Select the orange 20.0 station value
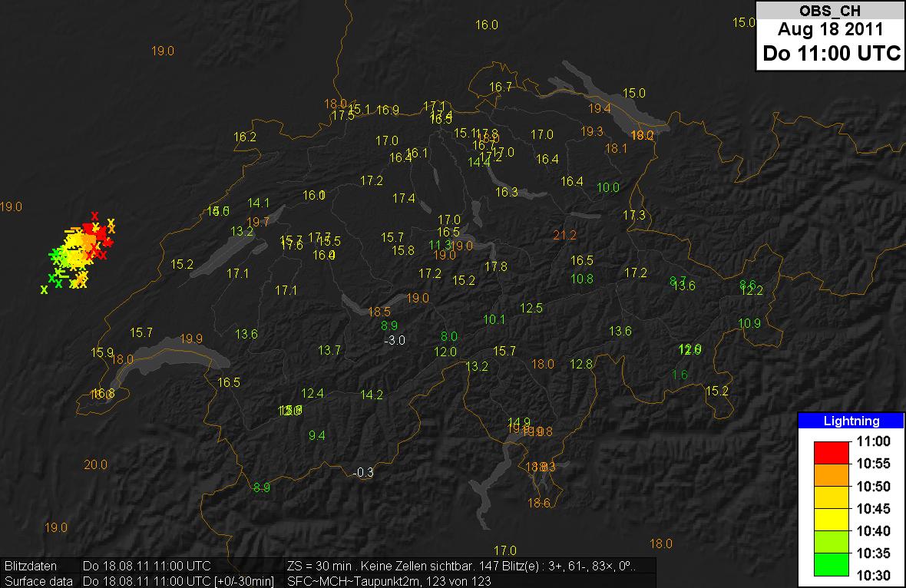The image size is (906, 588). (x=95, y=464)
